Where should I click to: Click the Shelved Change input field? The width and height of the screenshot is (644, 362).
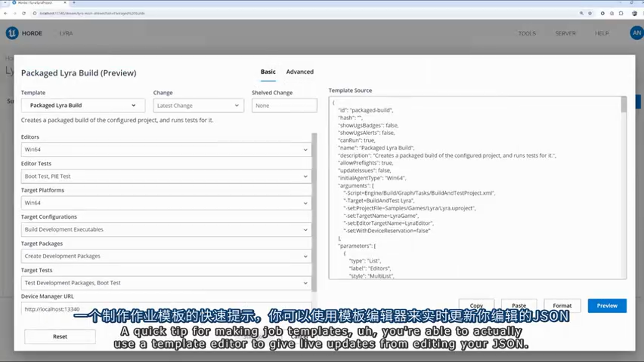click(284, 106)
